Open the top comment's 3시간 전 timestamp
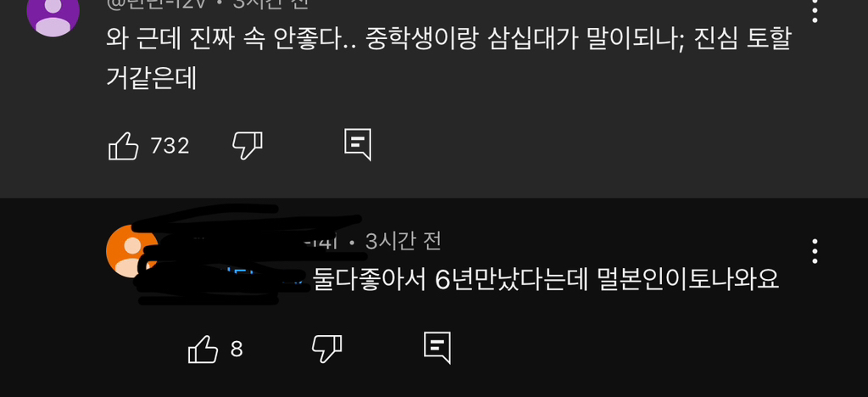This screenshot has width=868, height=397. [270, 4]
